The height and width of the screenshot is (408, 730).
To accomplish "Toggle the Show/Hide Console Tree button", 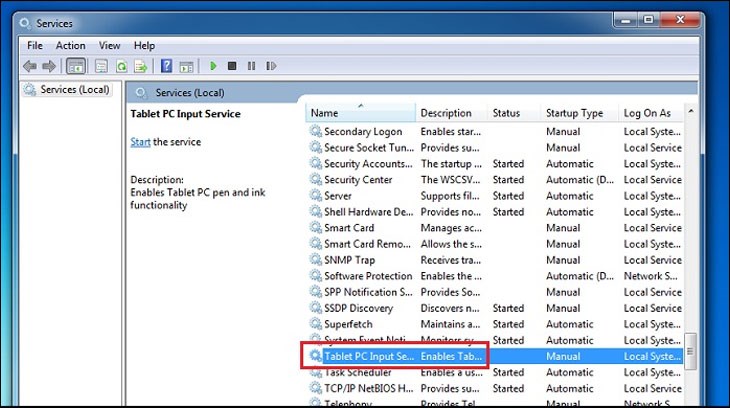I will [76, 66].
